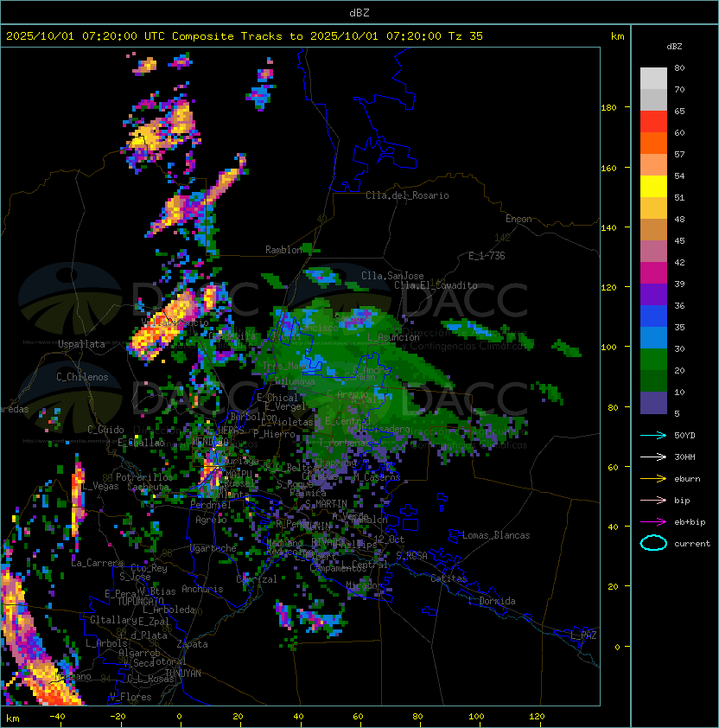Select the purple 36 dBZ color band
Screen dimensions: 719x728
coord(653,295)
